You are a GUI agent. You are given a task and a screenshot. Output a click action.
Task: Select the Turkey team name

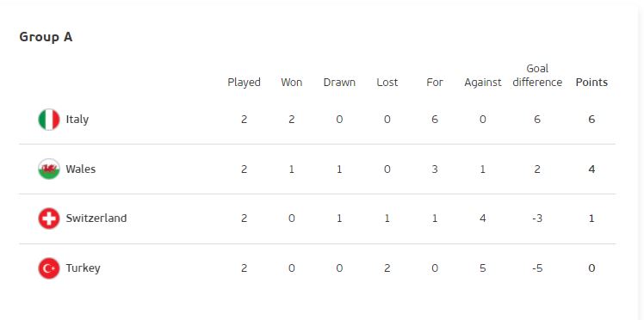click(83, 268)
